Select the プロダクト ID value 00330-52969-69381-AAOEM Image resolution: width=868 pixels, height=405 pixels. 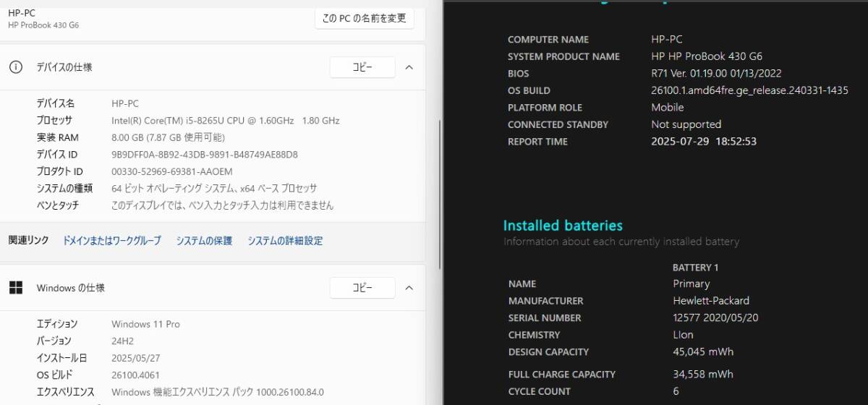click(172, 171)
